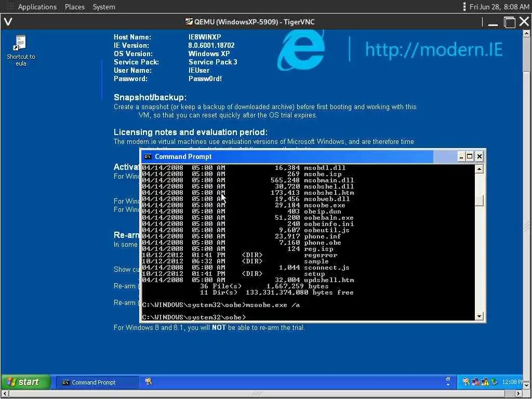
Task: Click the setup directory entry
Action: coord(314,274)
